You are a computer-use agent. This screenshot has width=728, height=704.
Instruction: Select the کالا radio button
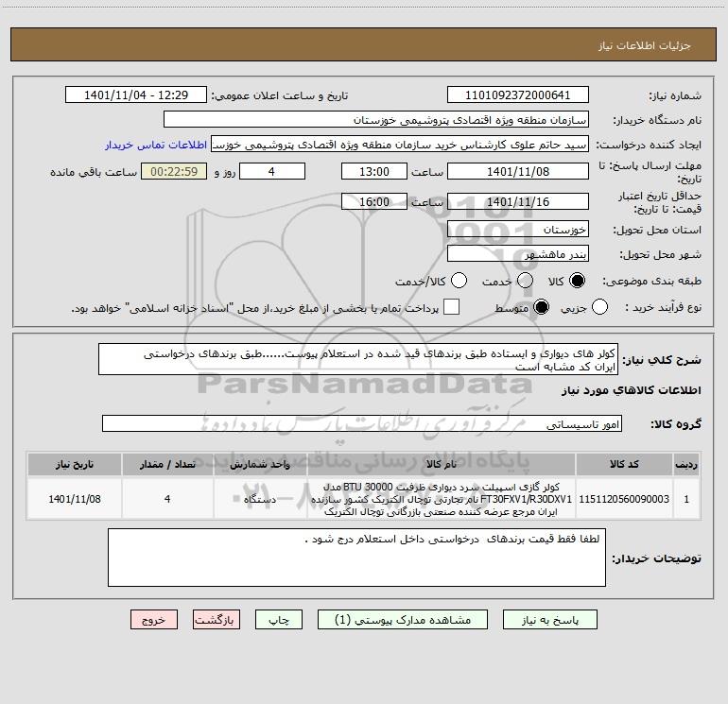pos(577,281)
